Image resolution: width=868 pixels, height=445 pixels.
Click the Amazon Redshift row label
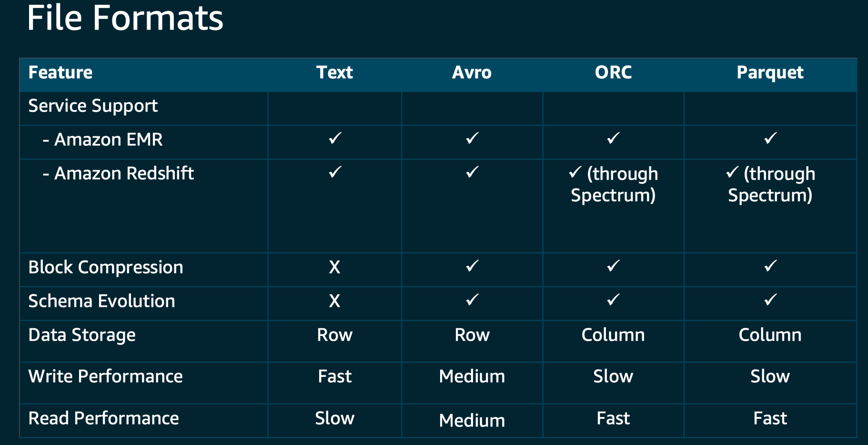[124, 173]
